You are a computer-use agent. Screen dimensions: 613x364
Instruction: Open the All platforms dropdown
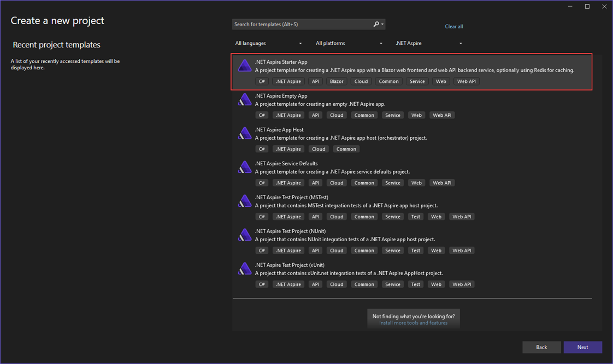349,44
